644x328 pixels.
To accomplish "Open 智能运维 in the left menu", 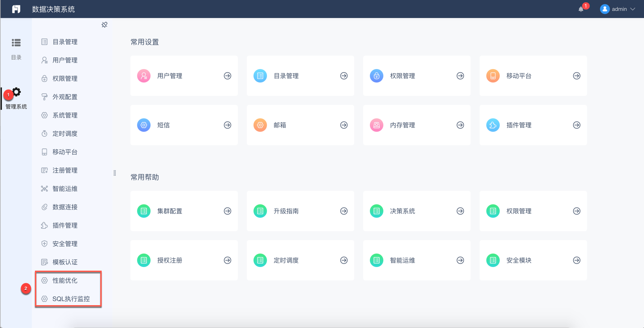I will click(x=65, y=189).
